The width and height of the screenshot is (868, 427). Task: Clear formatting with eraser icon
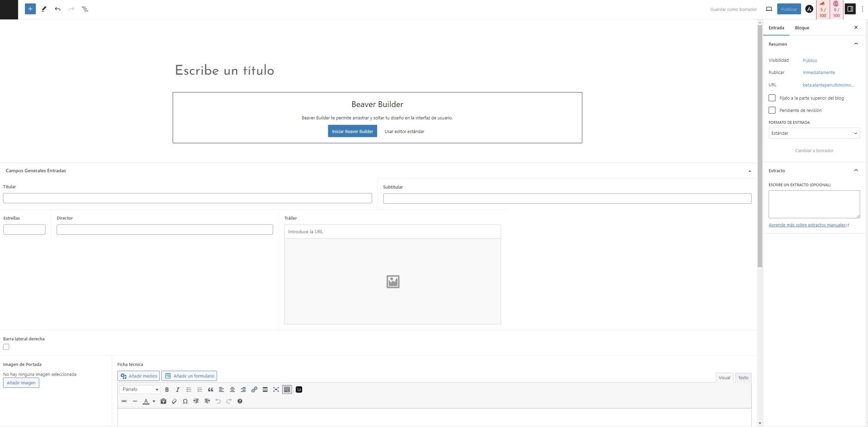click(174, 401)
